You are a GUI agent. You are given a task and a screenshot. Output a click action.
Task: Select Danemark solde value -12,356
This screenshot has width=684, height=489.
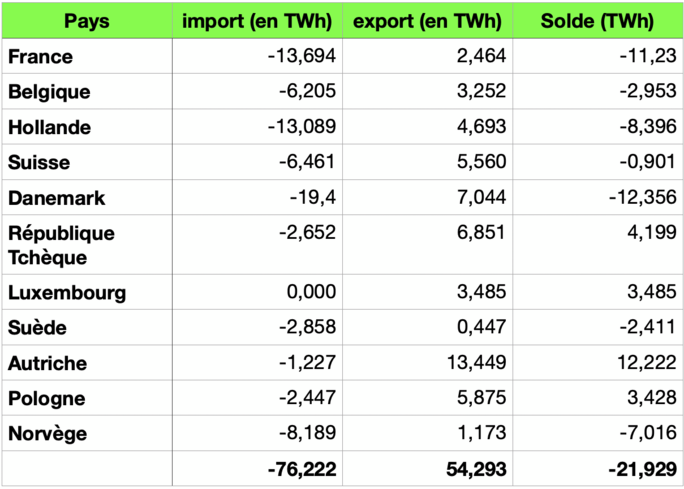click(x=645, y=199)
